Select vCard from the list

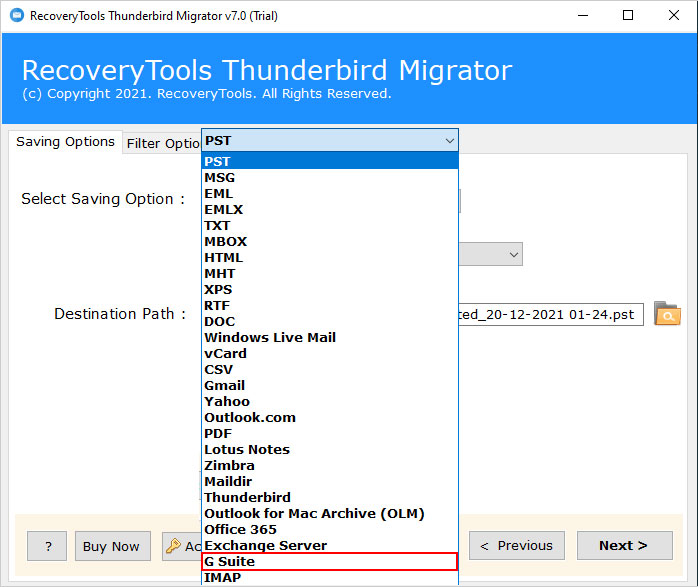point(330,354)
